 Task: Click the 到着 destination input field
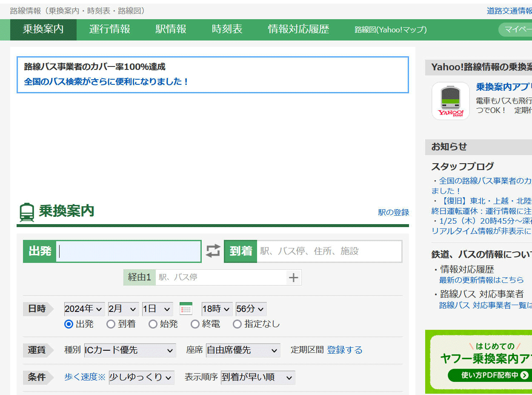pyautogui.click(x=329, y=251)
